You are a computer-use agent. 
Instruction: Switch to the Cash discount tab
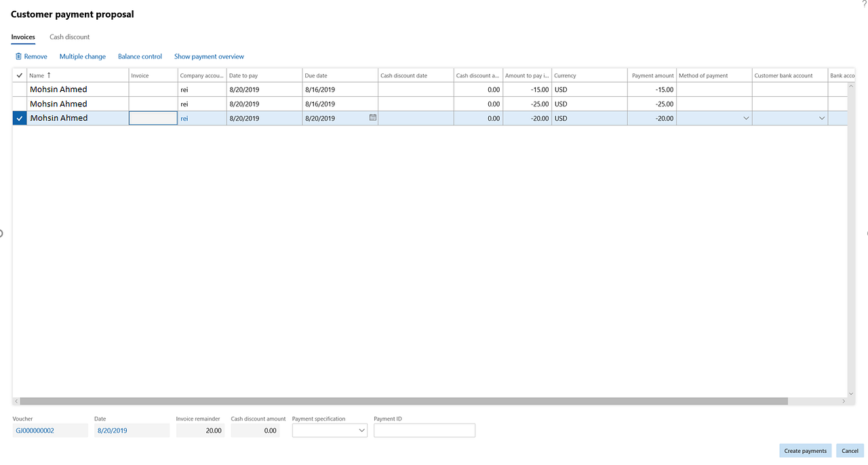coord(68,37)
